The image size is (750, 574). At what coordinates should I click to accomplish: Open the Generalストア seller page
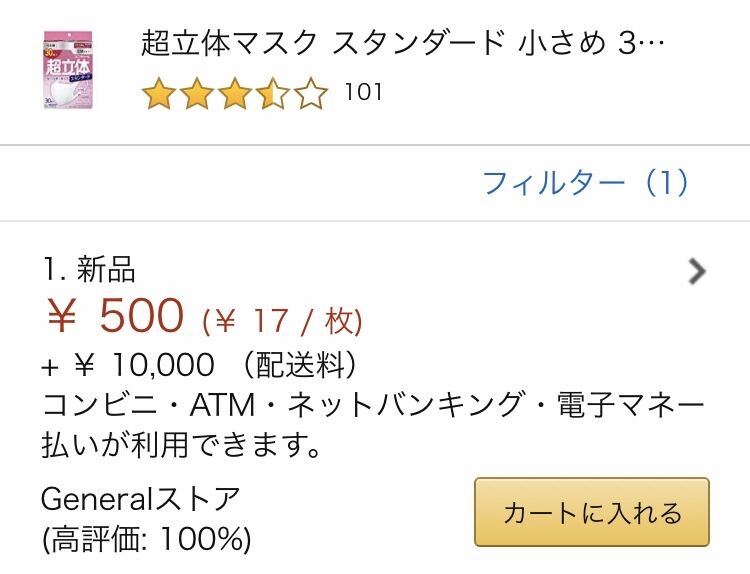point(141,497)
